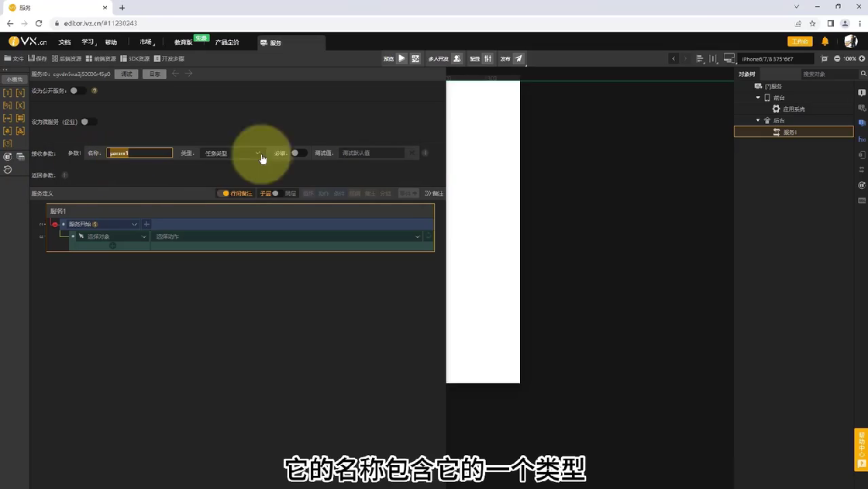
Task: Click the history clock icon in the left panel
Action: [7, 170]
